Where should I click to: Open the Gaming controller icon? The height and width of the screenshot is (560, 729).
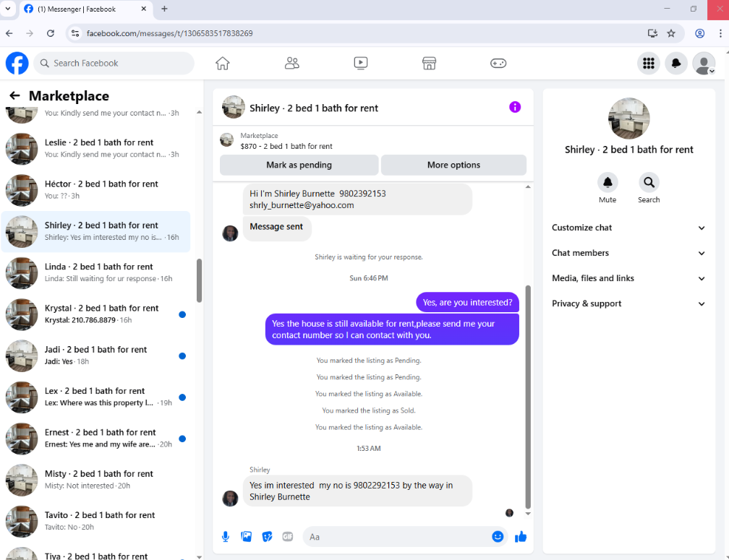[x=498, y=63]
